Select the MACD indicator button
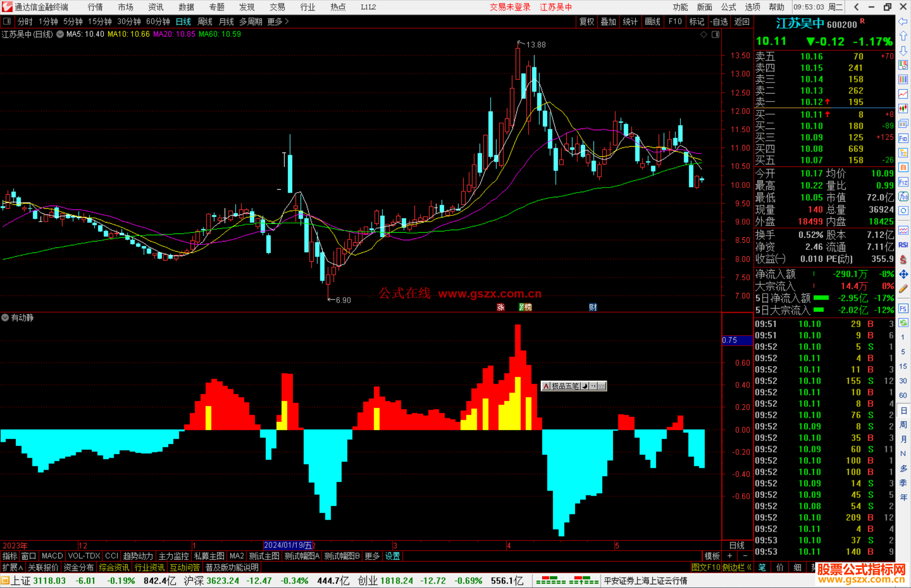 point(52,556)
